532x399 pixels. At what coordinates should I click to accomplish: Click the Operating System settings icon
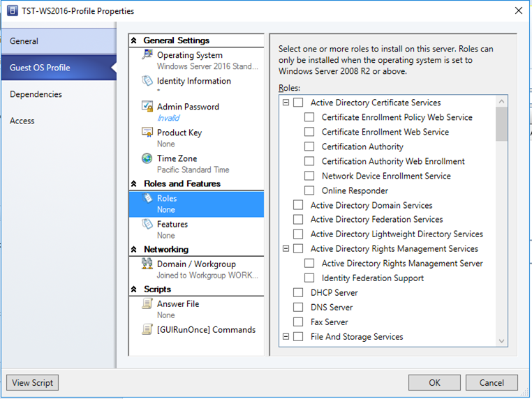click(x=147, y=54)
